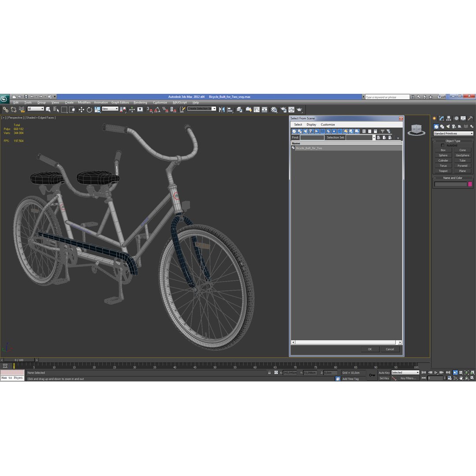Activate the Select and Rotate tool
This screenshot has height=476, width=476.
(x=89, y=110)
